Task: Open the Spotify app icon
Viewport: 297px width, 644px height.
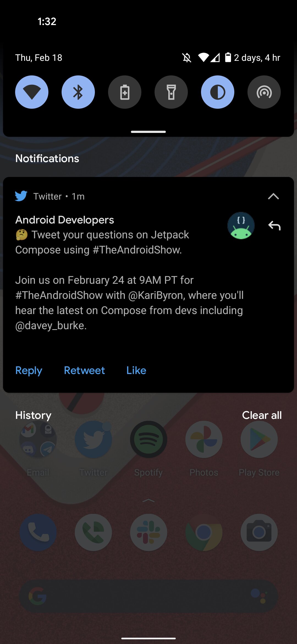Action: tap(148, 440)
